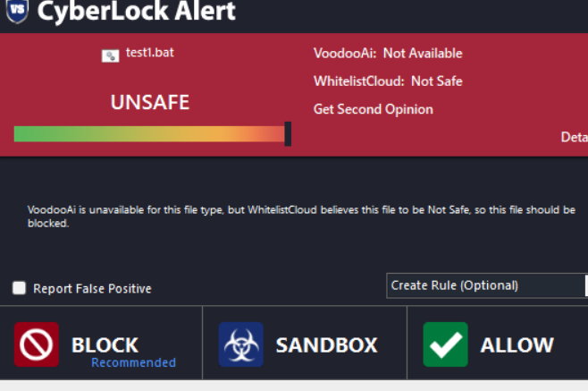Click the Get Second Opinion link
This screenshot has width=588, height=391.
pyautogui.click(x=373, y=109)
